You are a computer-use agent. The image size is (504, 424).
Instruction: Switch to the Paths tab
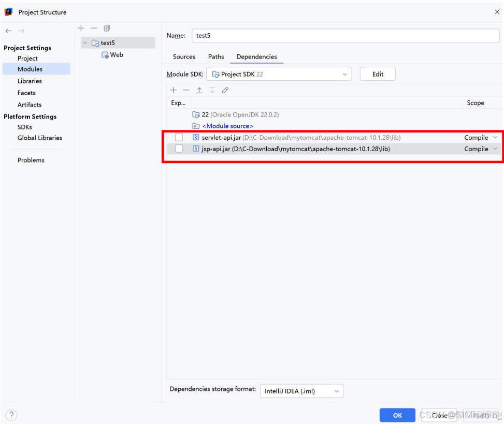click(216, 56)
